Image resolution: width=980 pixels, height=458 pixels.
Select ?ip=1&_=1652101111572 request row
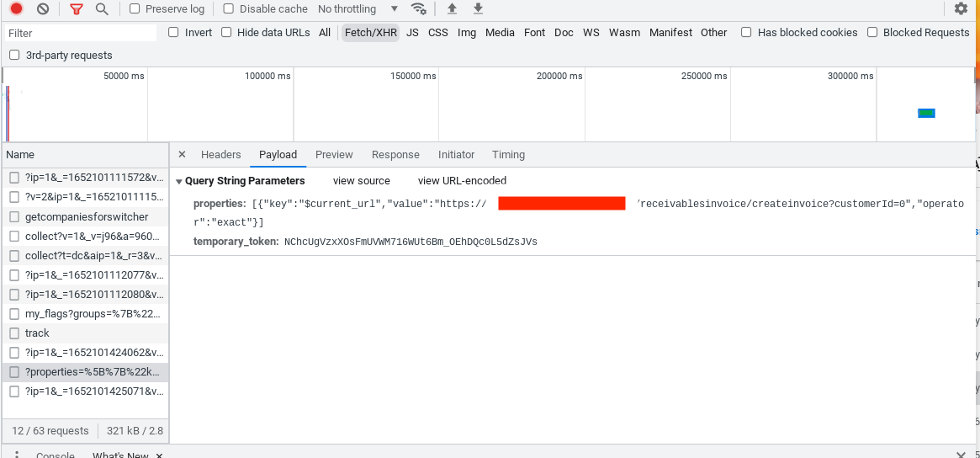point(85,178)
